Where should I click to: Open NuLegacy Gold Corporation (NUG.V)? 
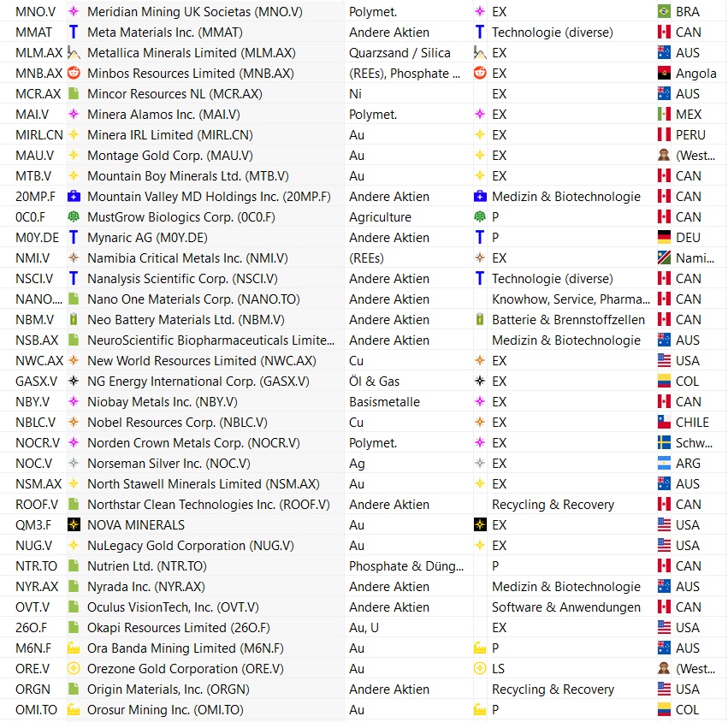click(191, 545)
